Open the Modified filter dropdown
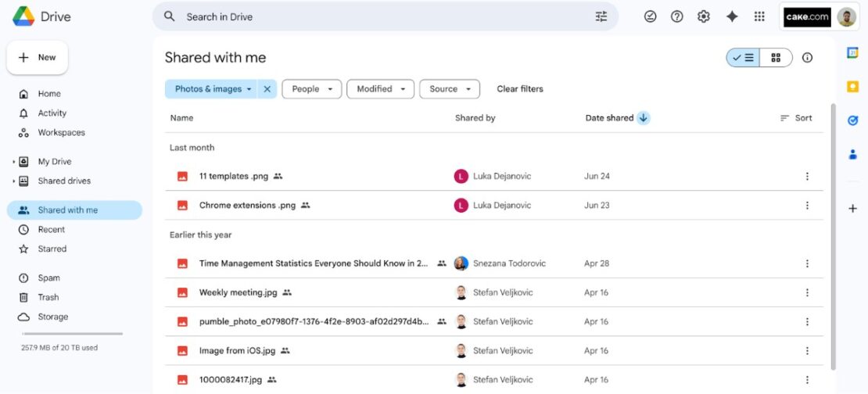Viewport: 868px width, 394px height. click(x=380, y=89)
